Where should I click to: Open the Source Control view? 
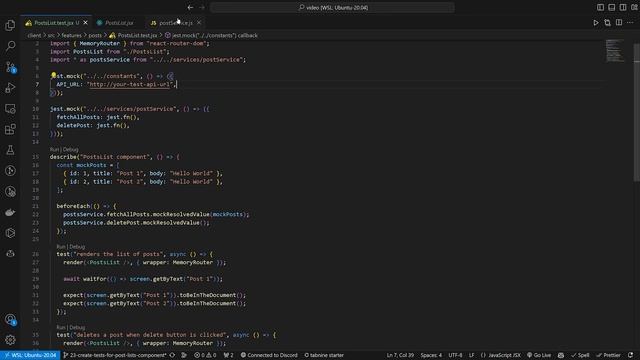tap(10, 67)
